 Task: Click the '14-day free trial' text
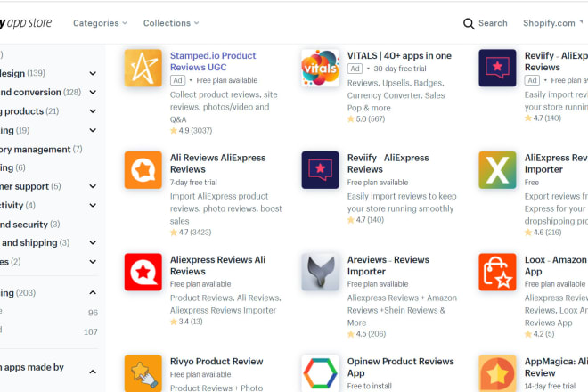[x=550, y=386]
